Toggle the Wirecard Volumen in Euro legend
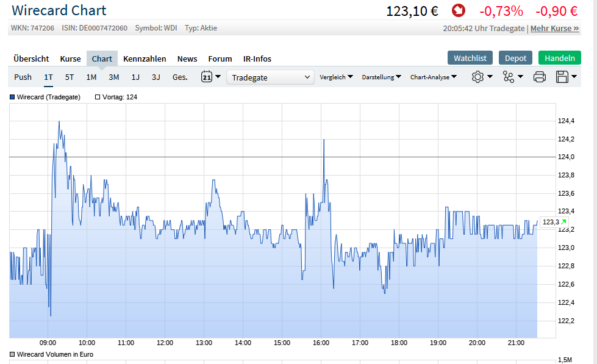597x364 pixels. (51, 354)
